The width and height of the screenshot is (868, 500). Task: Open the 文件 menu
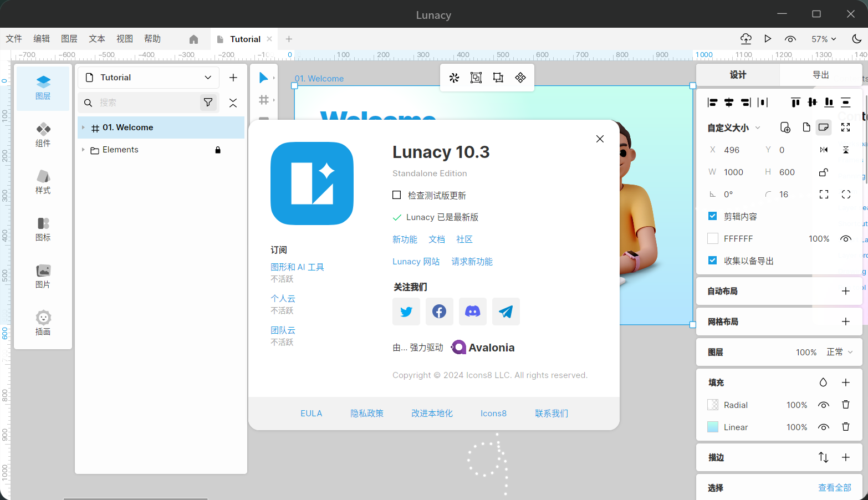tap(14, 39)
